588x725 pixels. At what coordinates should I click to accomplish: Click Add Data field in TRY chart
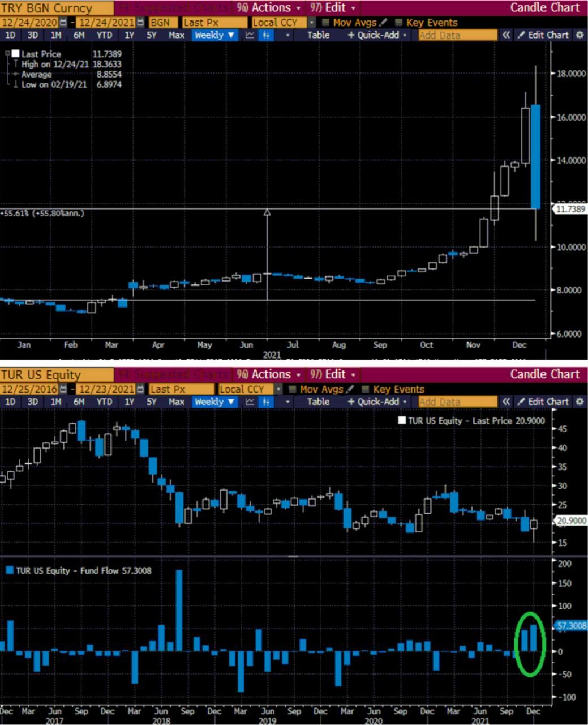(458, 35)
